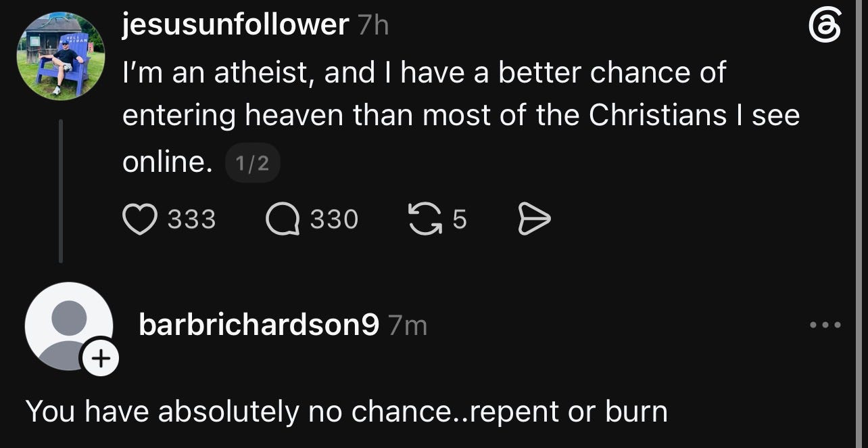Image resolution: width=868 pixels, height=448 pixels.
Task: Open barbrichardson9's default avatar
Action: pos(69,326)
